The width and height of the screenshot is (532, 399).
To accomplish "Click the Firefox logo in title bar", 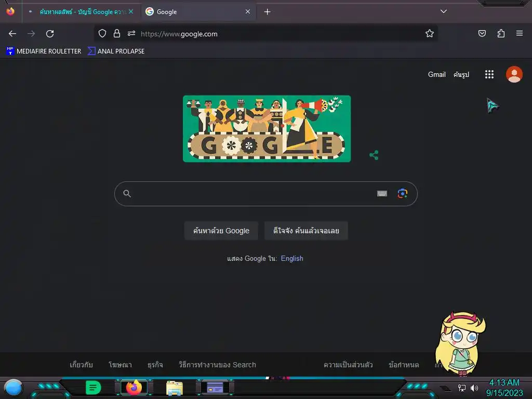I will coord(10,11).
